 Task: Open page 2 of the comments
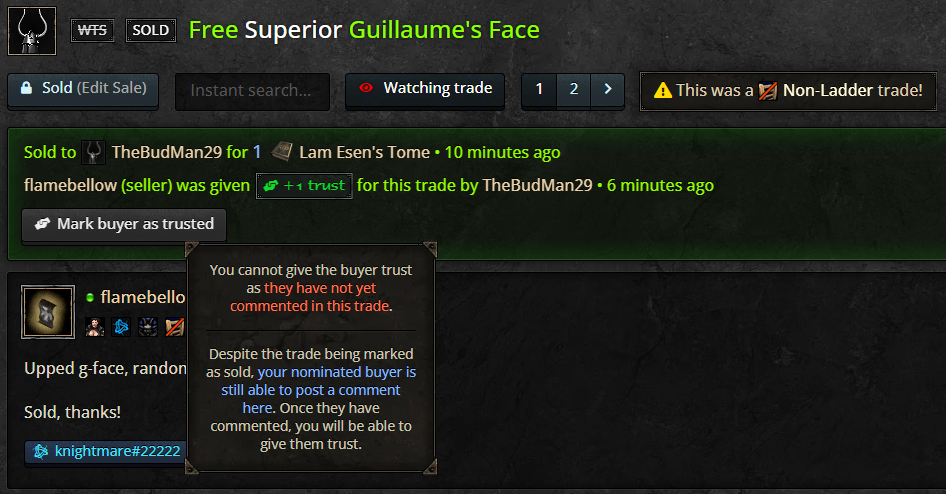tap(574, 90)
